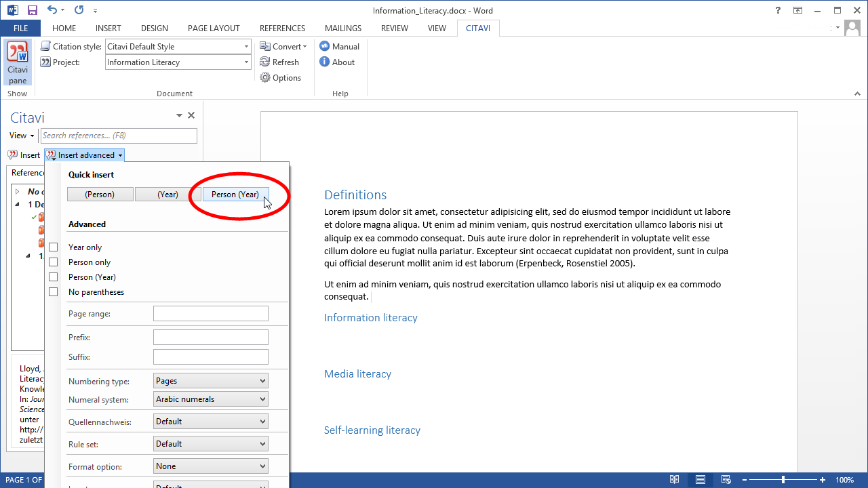Click the Redo/Repeat icon

(x=79, y=10)
